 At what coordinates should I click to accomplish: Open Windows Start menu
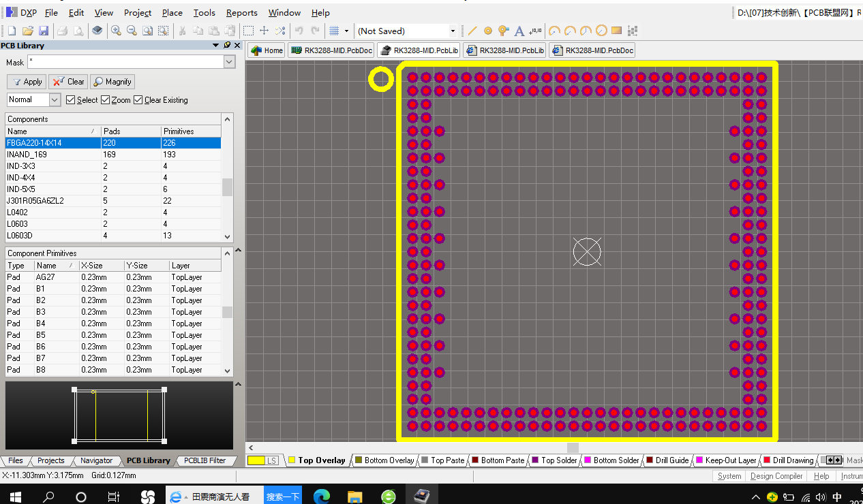15,496
